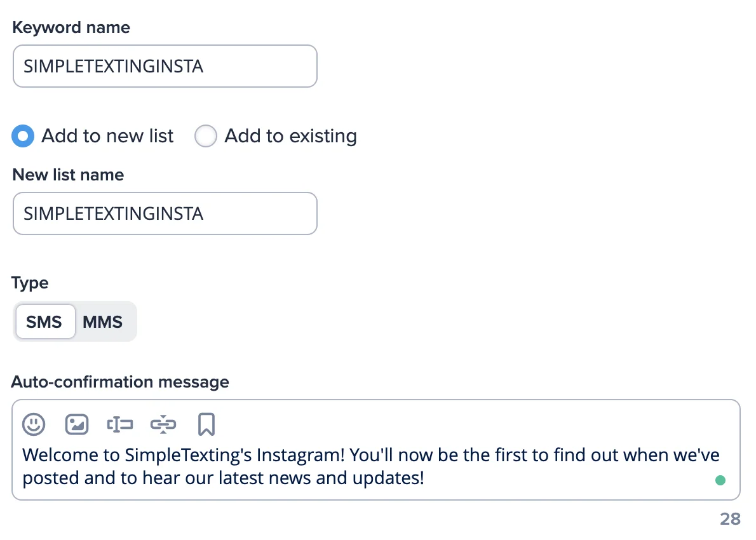Click the Type label above the SMS switch

point(29,283)
